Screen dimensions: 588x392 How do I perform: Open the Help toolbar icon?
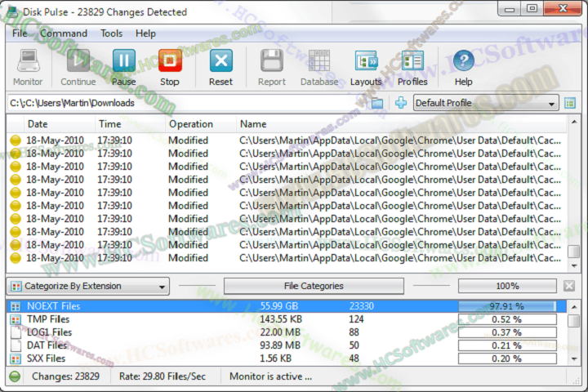[464, 60]
